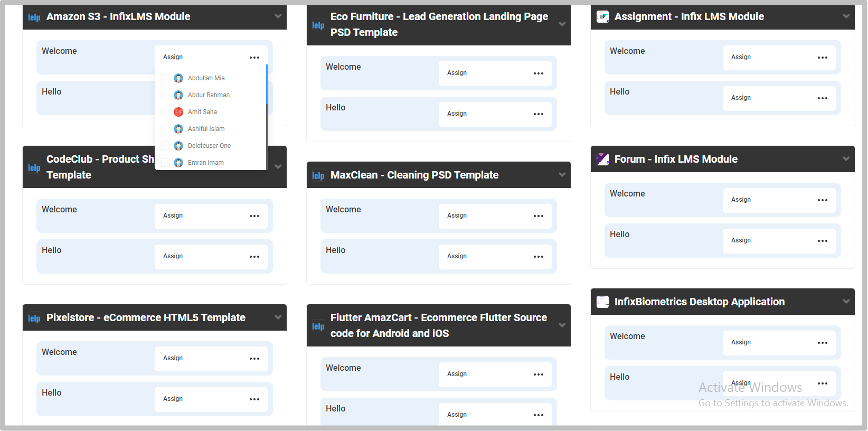
Task: Open three-dot menu for Assignment Hello
Action: coord(823,98)
